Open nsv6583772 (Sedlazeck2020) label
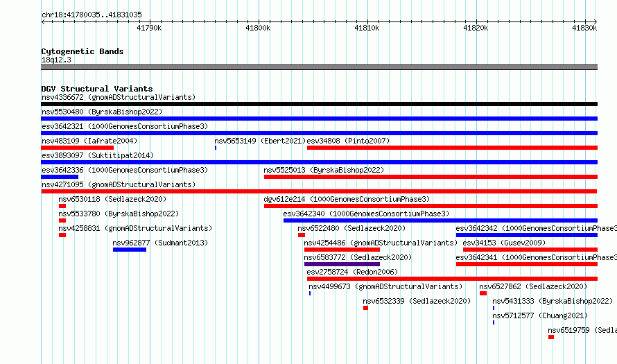This screenshot has width=617, height=364. tap(358, 257)
